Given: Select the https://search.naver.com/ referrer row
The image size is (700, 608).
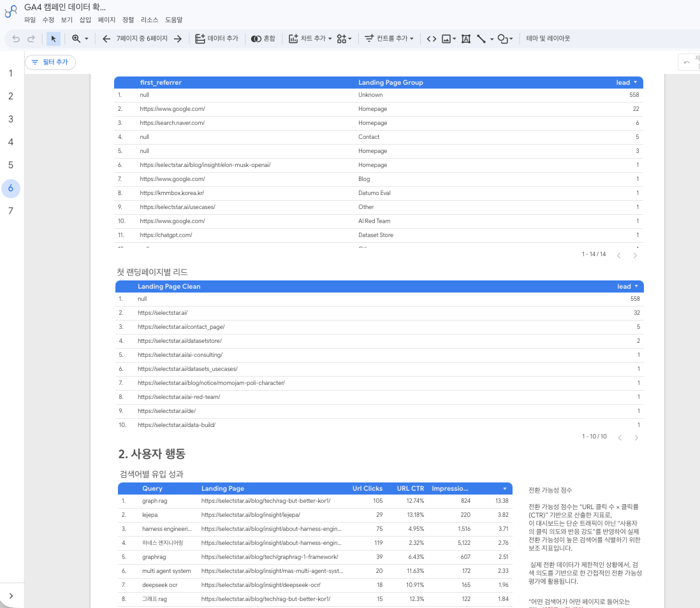Looking at the screenshot, I should (x=379, y=123).
